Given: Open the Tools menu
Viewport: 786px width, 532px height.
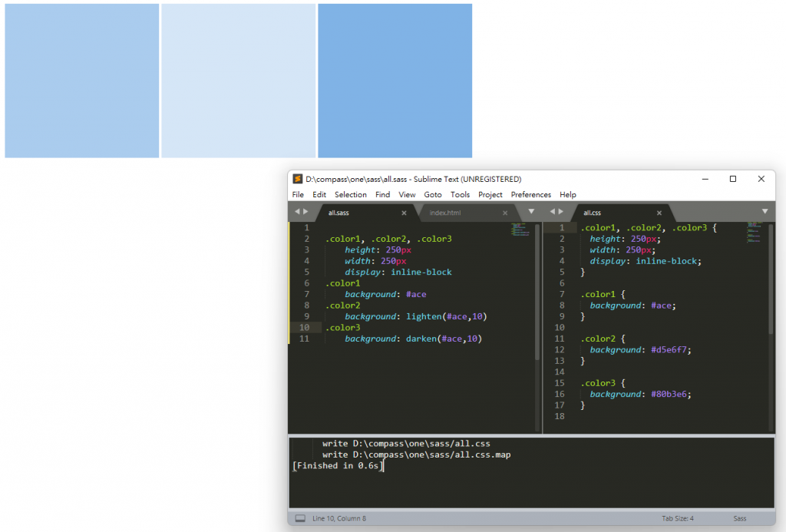Looking at the screenshot, I should pyautogui.click(x=461, y=194).
